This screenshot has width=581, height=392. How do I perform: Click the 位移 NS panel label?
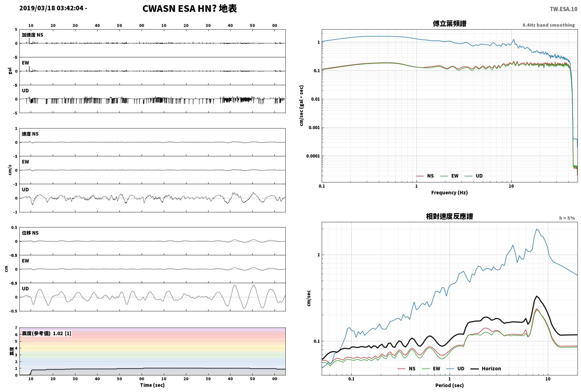pos(30,233)
